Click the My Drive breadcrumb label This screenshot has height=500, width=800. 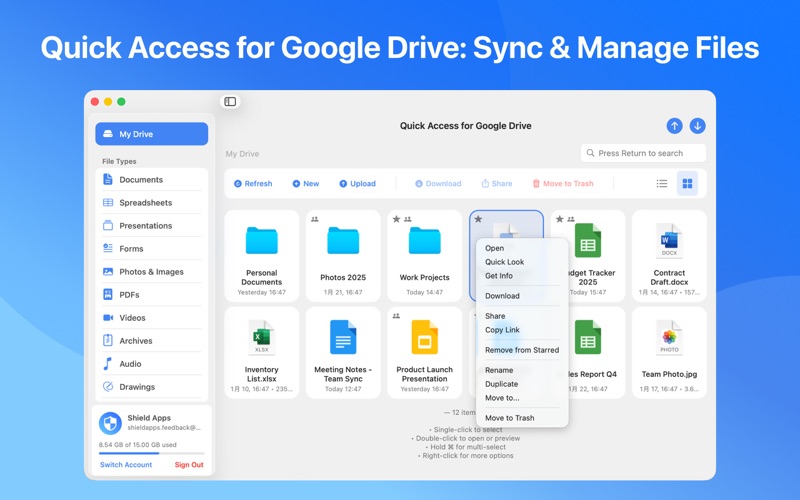click(x=242, y=154)
